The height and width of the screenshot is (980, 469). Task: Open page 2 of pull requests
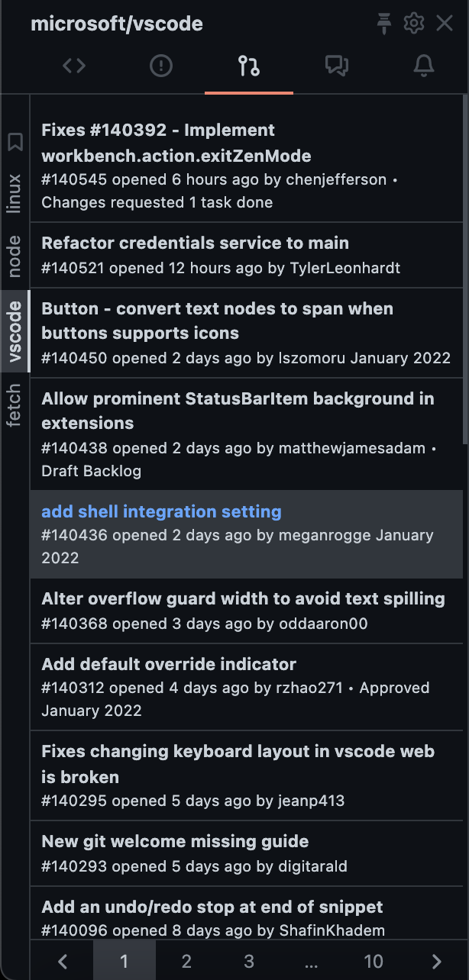pyautogui.click(x=186, y=961)
